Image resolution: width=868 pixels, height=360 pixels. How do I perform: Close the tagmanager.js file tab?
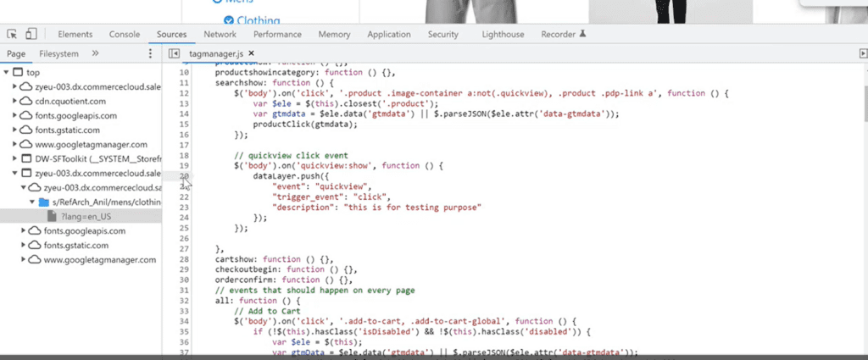click(252, 54)
